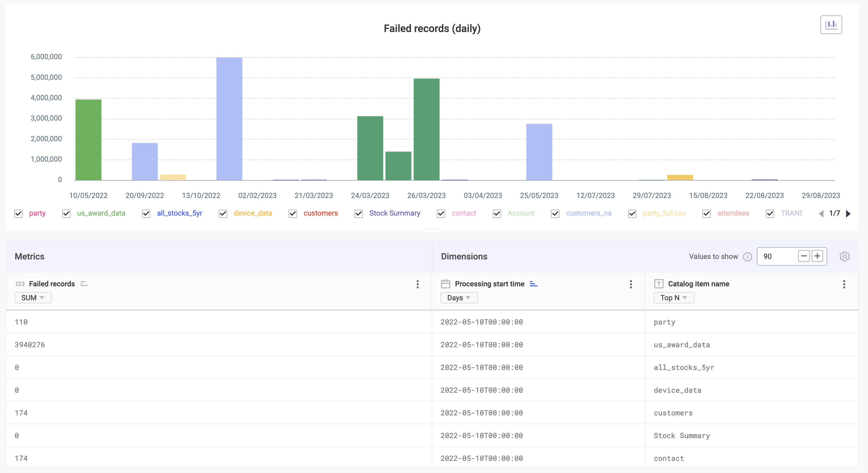This screenshot has width=868, height=473.
Task: Click the next arrow to see more legend series
Action: coord(849,214)
